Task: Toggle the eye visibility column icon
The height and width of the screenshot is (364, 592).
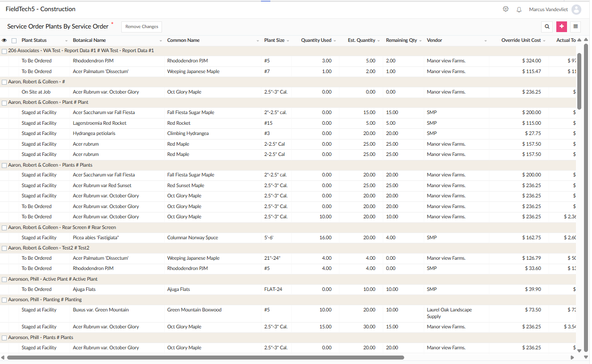Action: point(4,41)
